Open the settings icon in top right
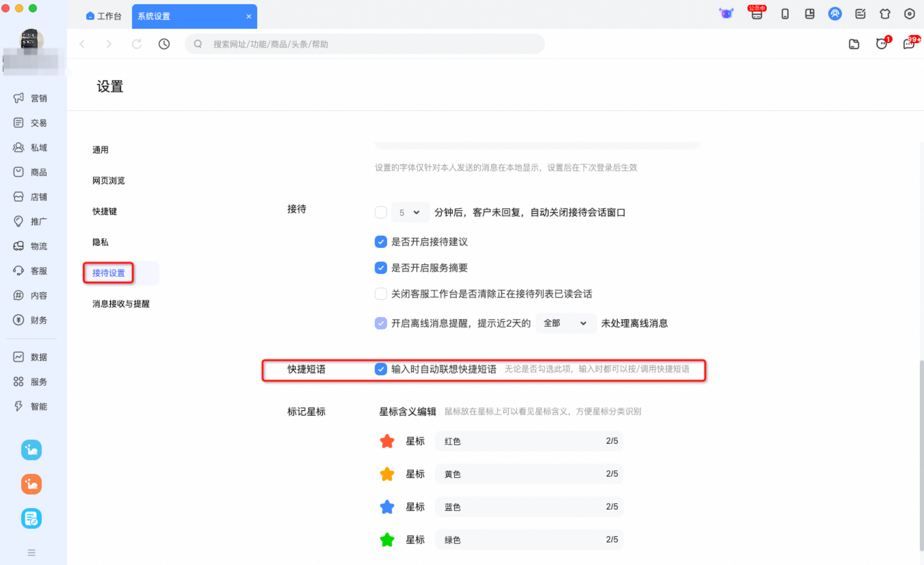924x565 pixels. pyautogui.click(x=909, y=14)
